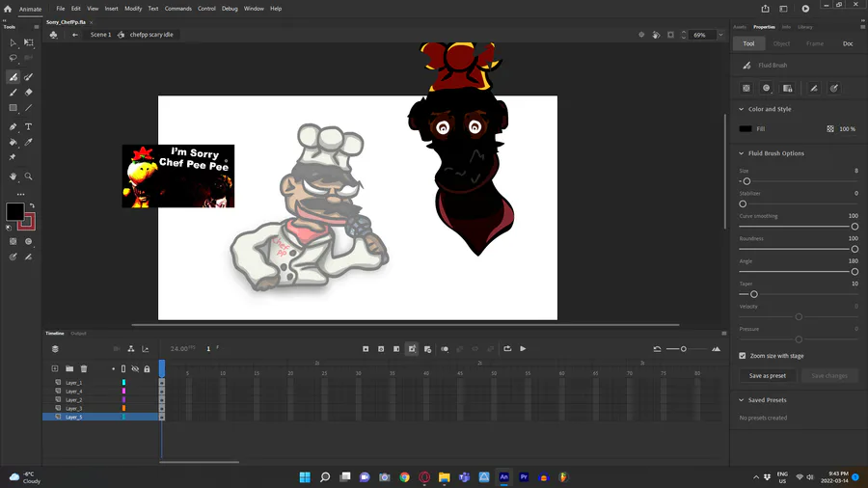Click the Save as preset button
The height and width of the screenshot is (488, 868).
[768, 376]
